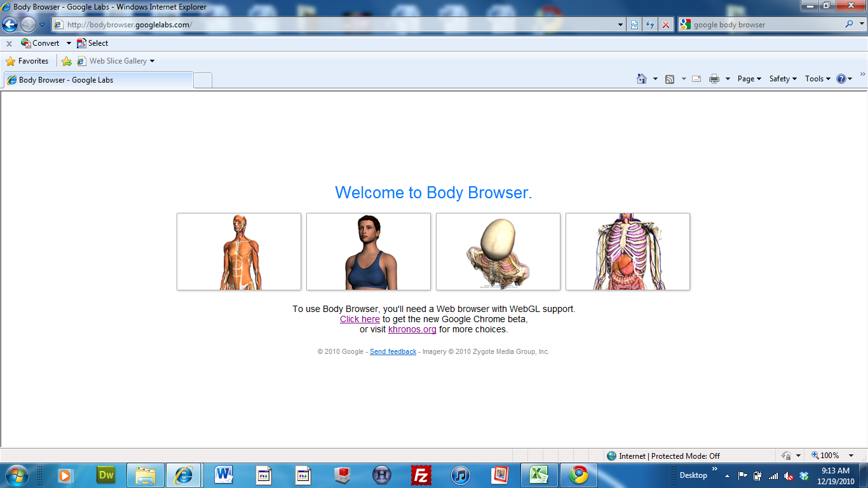Open the Favorites star button
Image resolution: width=868 pixels, height=488 pixels.
(27, 61)
